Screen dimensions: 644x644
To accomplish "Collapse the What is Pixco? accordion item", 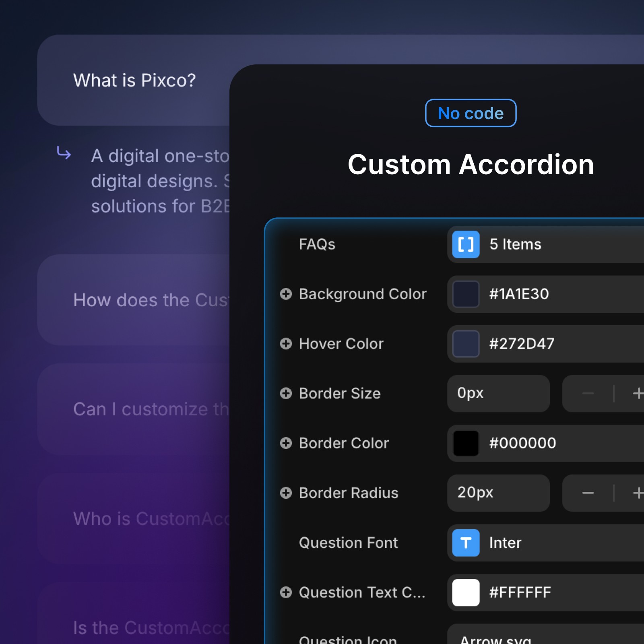I will click(134, 80).
